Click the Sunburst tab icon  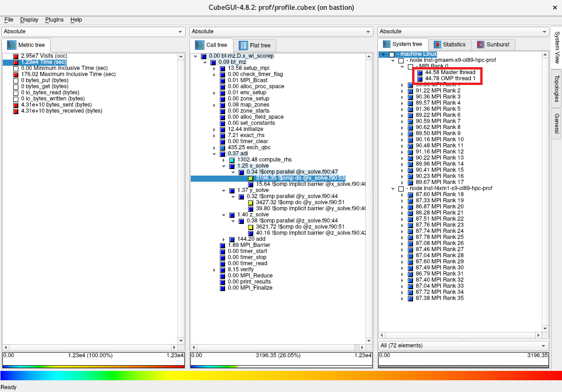tap(481, 45)
